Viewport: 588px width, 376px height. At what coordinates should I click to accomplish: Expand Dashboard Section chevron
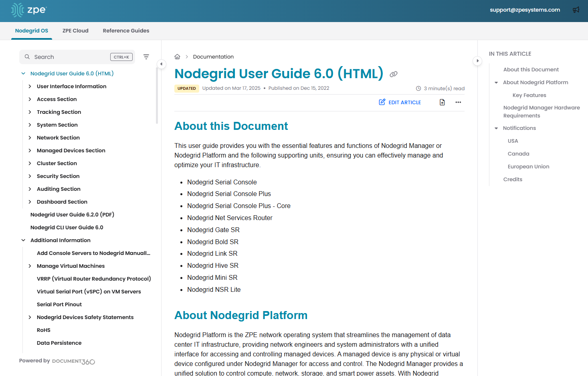coord(30,202)
